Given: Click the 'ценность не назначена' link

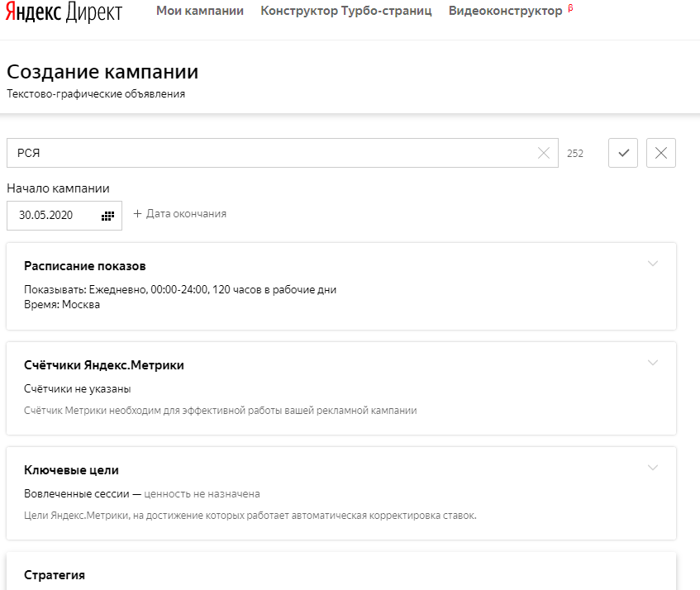Looking at the screenshot, I should coord(202,494).
